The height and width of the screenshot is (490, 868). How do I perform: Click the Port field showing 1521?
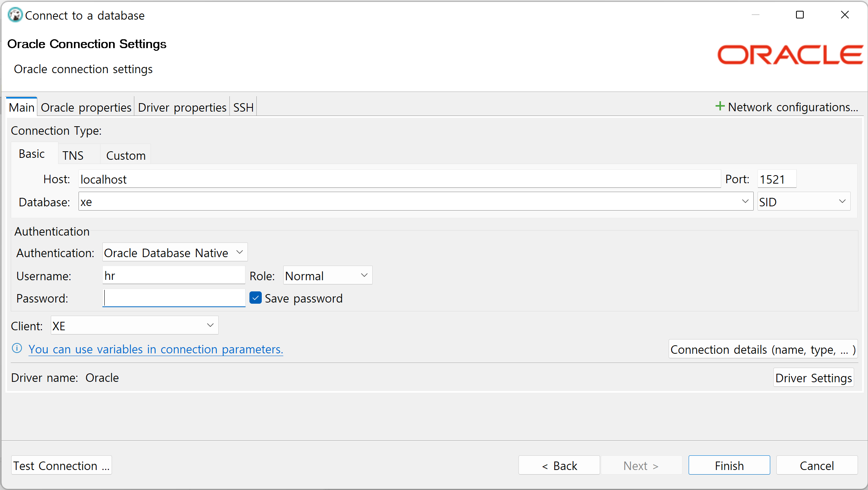pos(777,179)
